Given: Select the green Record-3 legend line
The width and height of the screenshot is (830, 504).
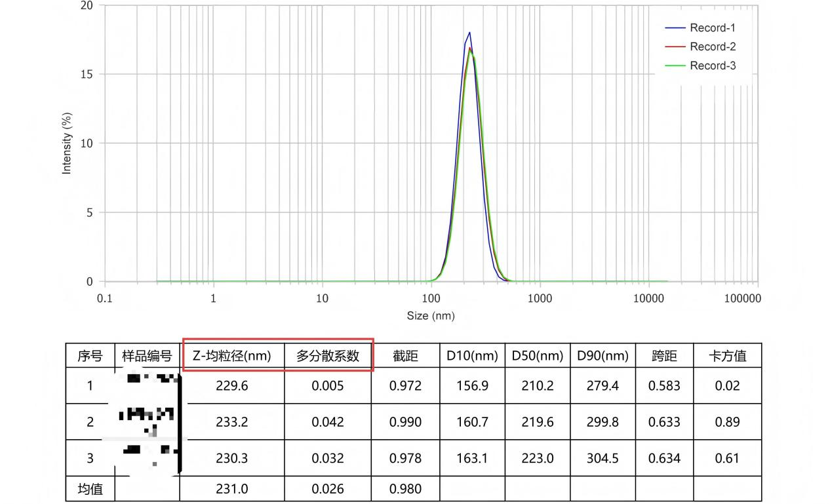Looking at the screenshot, I should pos(675,66).
